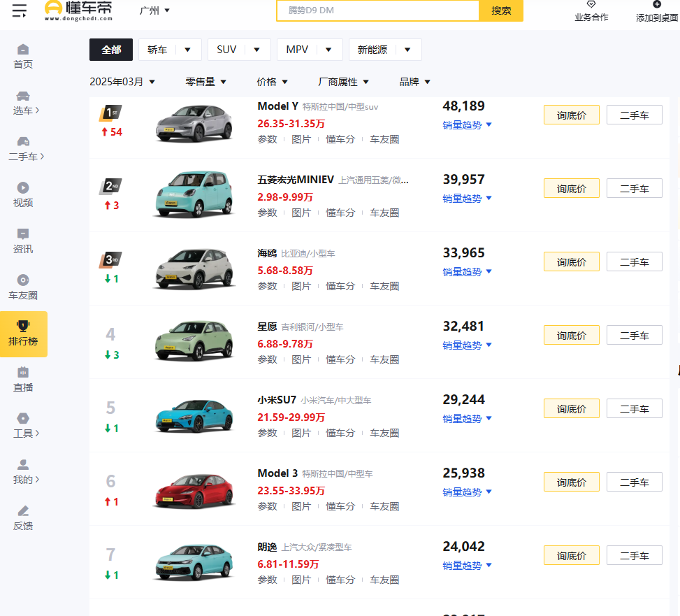Open 工具 tools in sidebar
680x616 pixels.
[26, 426]
